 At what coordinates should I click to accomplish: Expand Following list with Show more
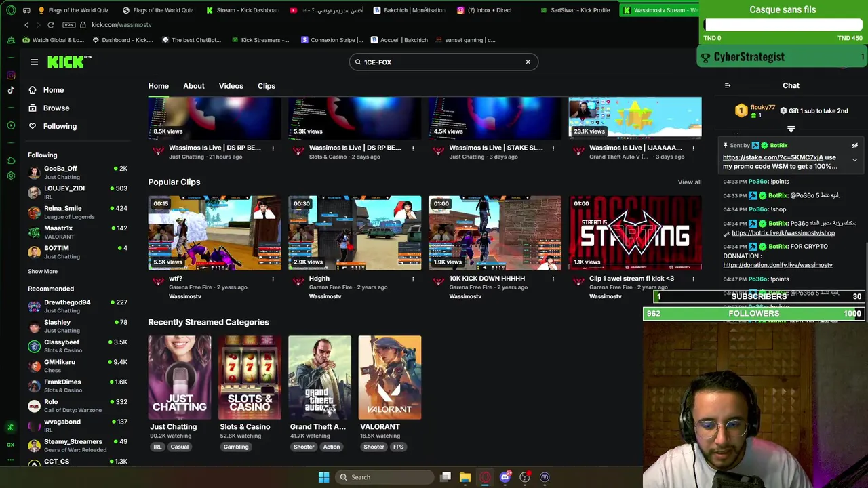pos(42,271)
